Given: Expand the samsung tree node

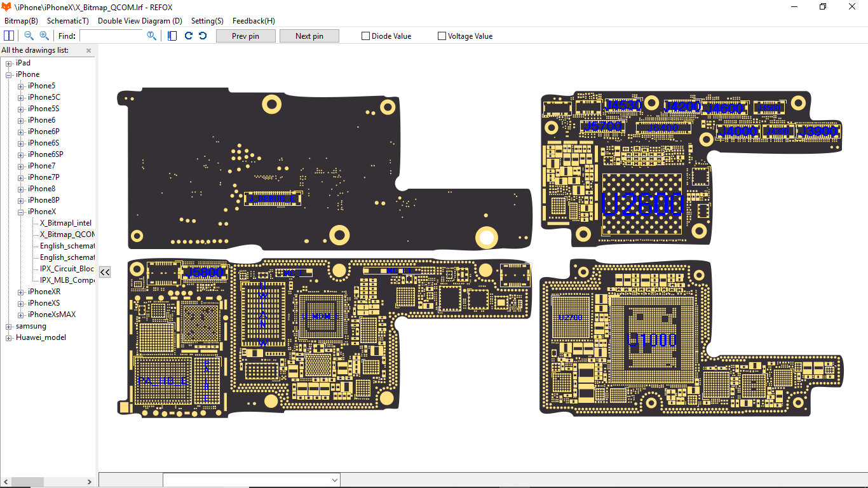Looking at the screenshot, I should tap(9, 326).
